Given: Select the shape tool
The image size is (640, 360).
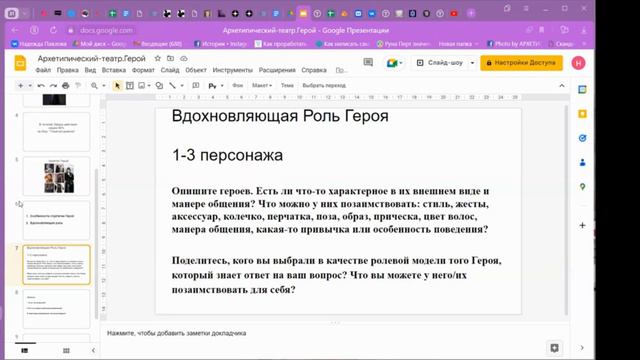Looking at the screenshot, I should point(159,86).
